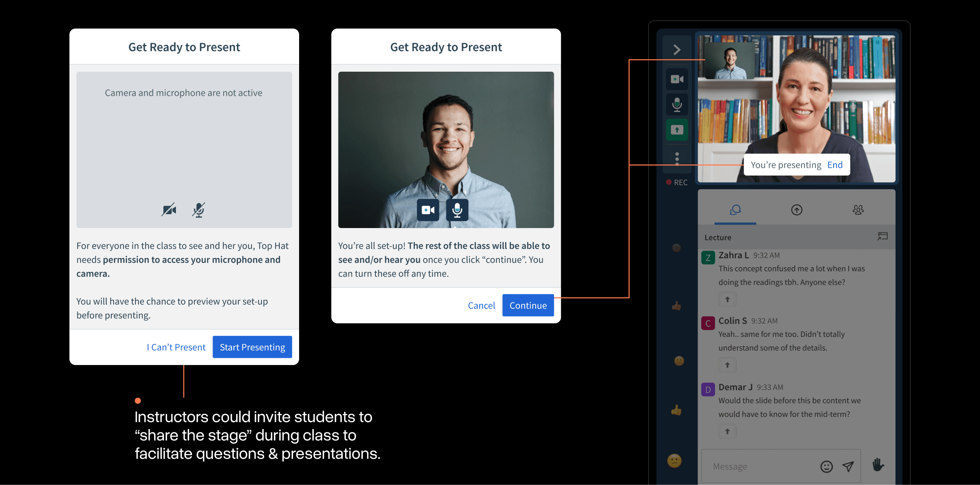Open the questions upvote tab
Image resolution: width=980 pixels, height=485 pixels.
(797, 210)
